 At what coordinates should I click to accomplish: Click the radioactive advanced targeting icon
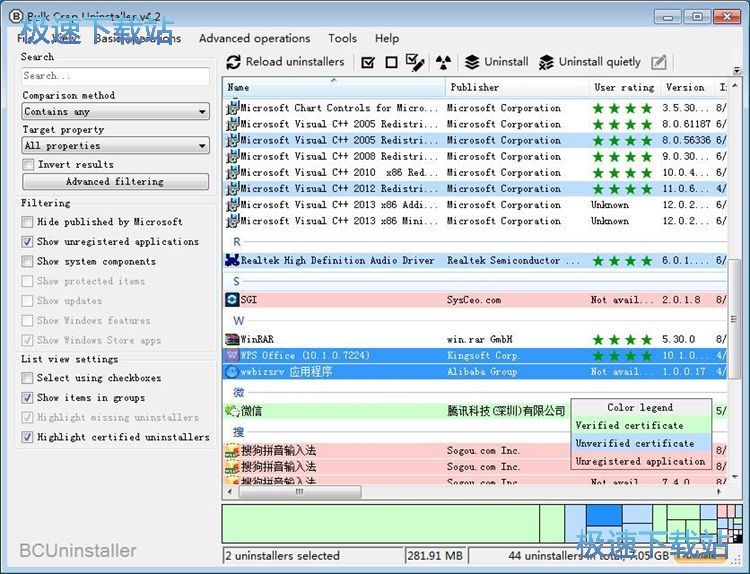point(443,62)
